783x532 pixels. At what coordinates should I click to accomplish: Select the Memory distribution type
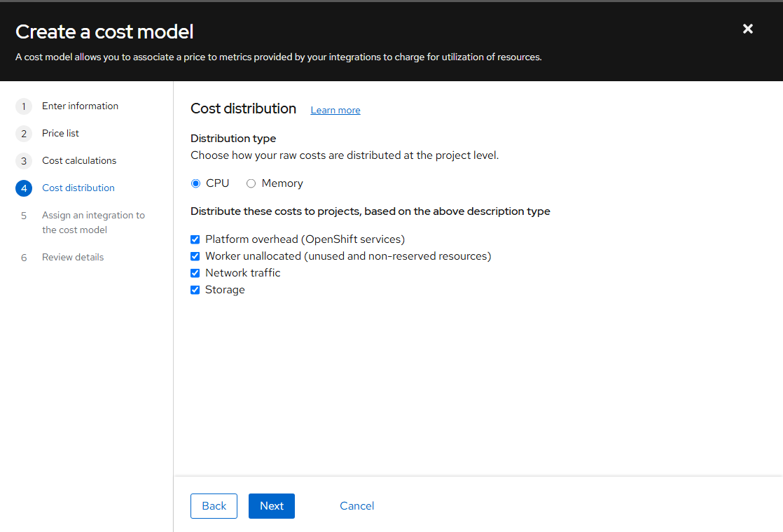(x=251, y=183)
